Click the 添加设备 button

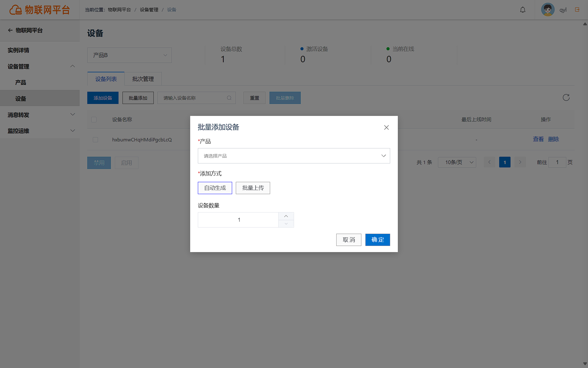103,98
